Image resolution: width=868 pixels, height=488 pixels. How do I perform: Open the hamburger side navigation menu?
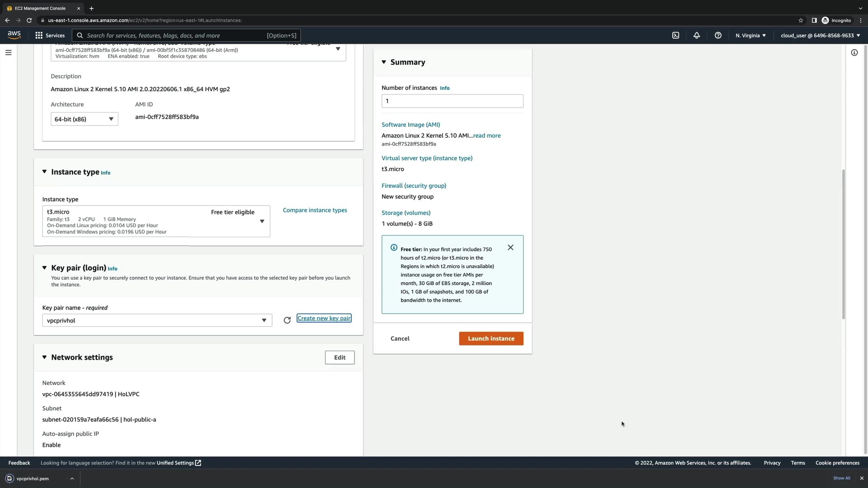pyautogui.click(x=8, y=52)
